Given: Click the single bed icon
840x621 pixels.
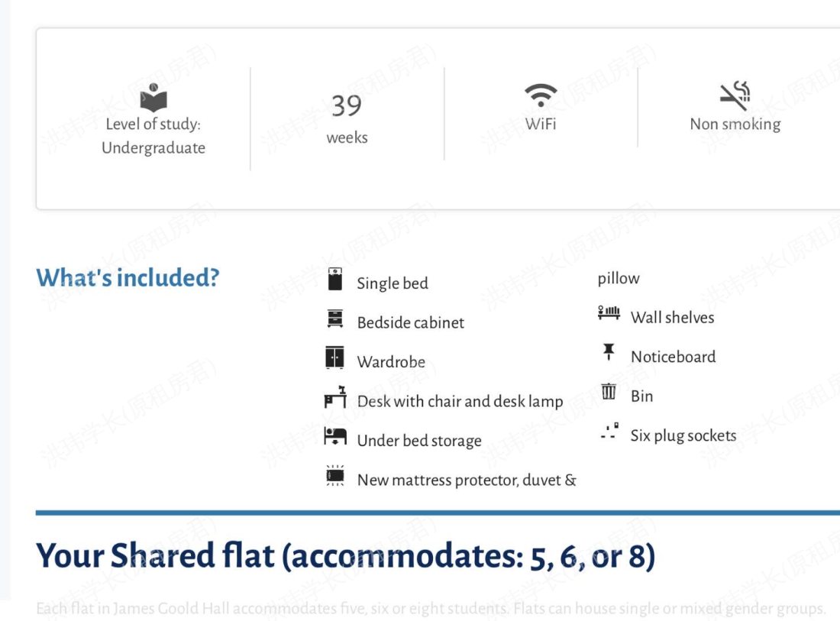Looking at the screenshot, I should (335, 280).
